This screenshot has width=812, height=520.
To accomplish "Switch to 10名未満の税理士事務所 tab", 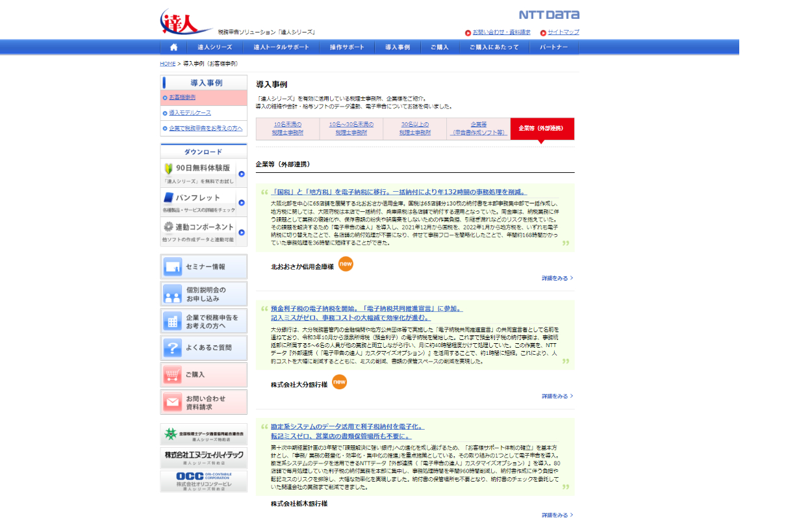I will point(288,129).
